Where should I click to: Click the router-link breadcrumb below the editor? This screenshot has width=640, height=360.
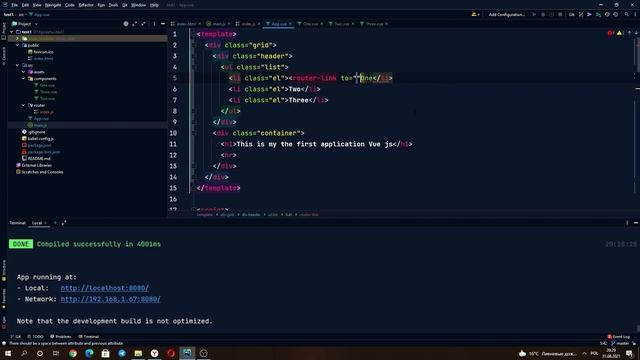pos(309,215)
